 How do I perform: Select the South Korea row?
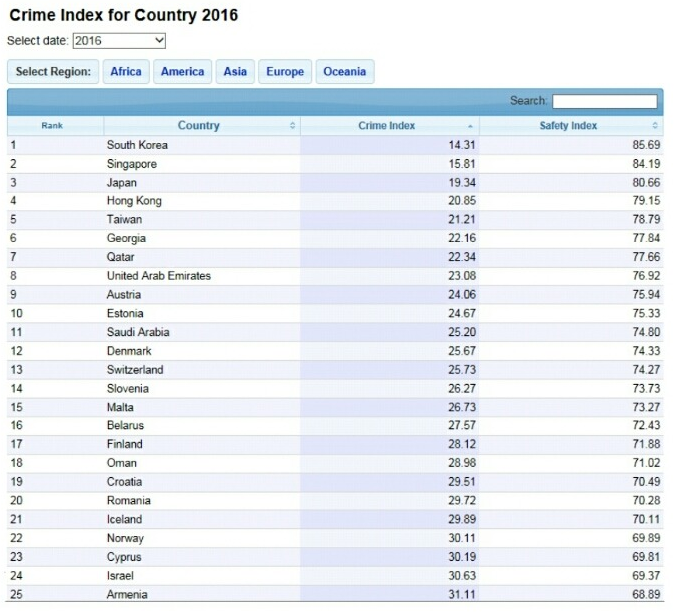(x=335, y=145)
